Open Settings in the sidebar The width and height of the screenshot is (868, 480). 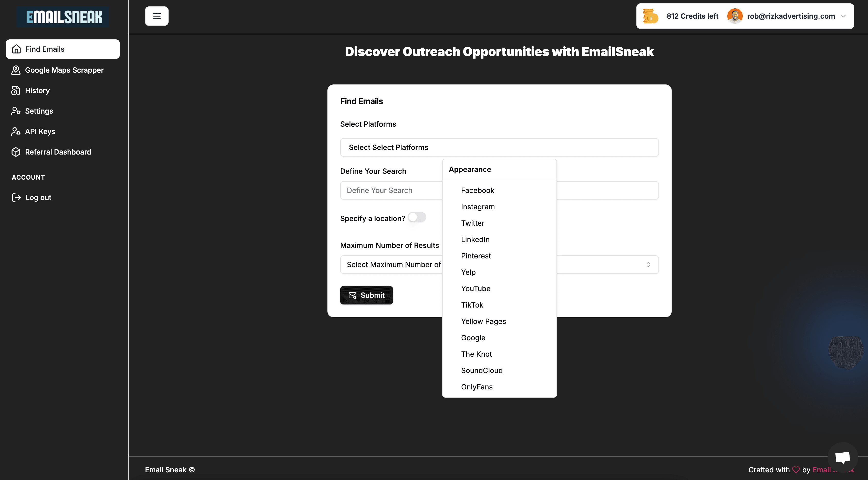pyautogui.click(x=39, y=111)
